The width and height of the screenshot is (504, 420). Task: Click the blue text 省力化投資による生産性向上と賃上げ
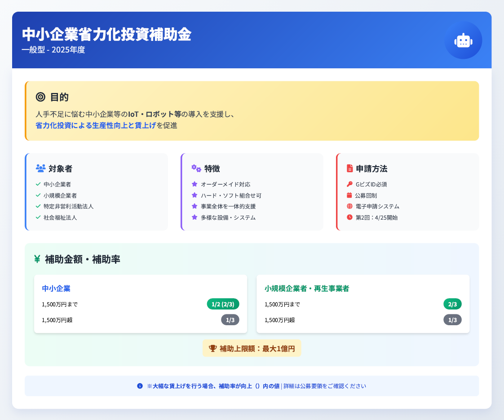coord(96,125)
